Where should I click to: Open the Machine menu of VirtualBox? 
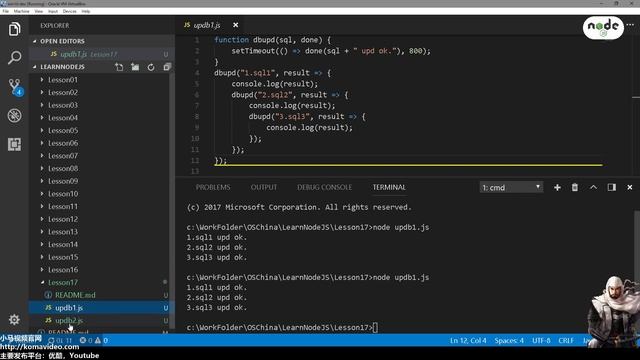click(21, 11)
